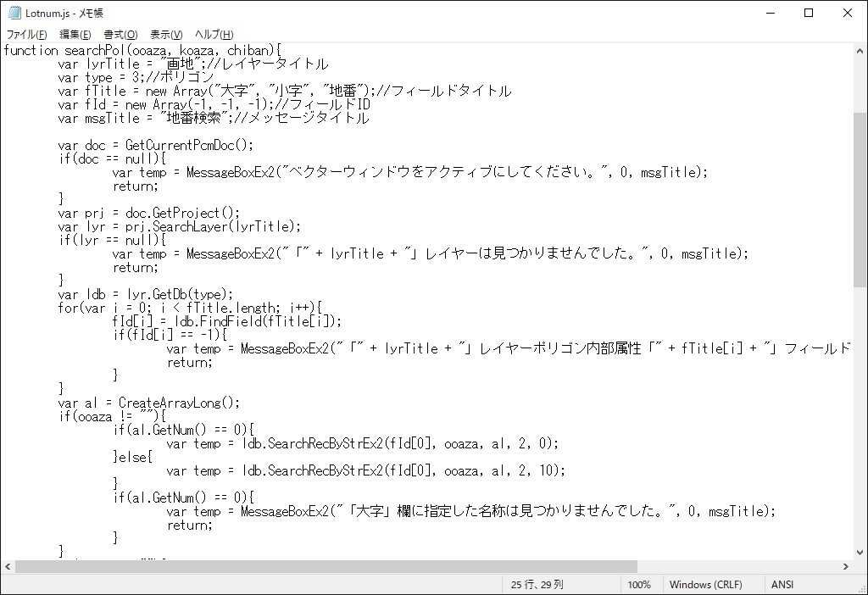868x595 pixels.
Task: Click the line 'var prj = doc.GetProject();'
Action: 149,213
